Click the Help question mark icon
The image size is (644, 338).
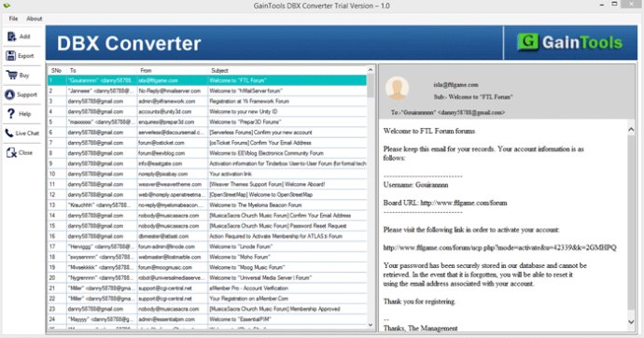pyautogui.click(x=11, y=114)
